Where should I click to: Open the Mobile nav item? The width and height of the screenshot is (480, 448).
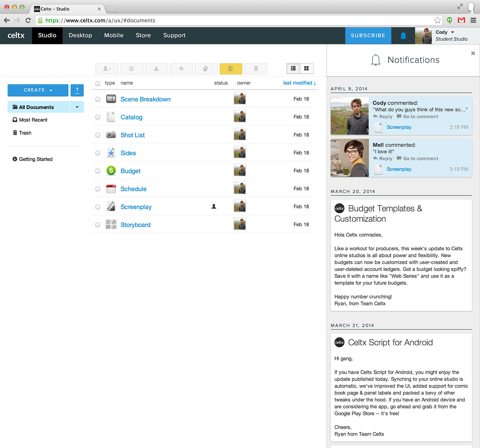point(114,36)
